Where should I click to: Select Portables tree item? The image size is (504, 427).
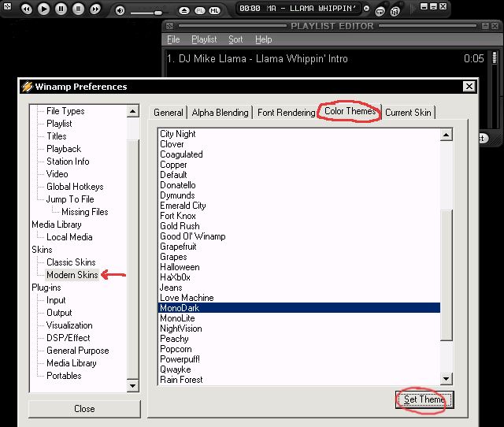[x=64, y=376]
